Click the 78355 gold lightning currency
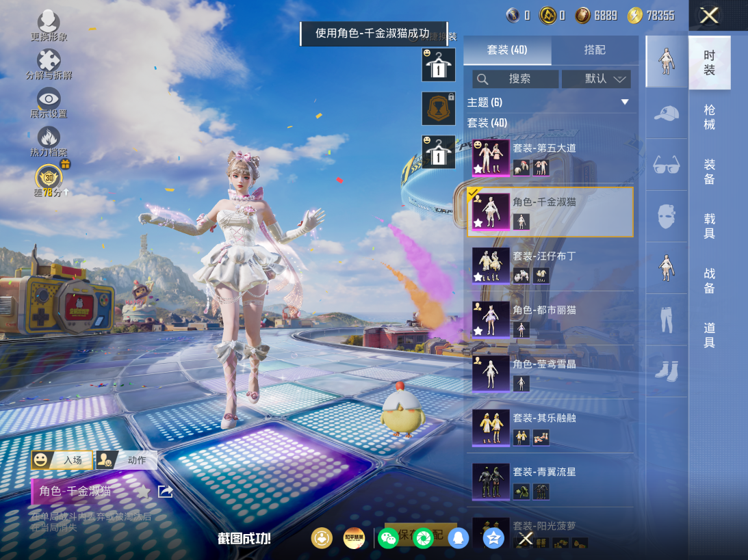The height and width of the screenshot is (560, 748). tap(651, 16)
